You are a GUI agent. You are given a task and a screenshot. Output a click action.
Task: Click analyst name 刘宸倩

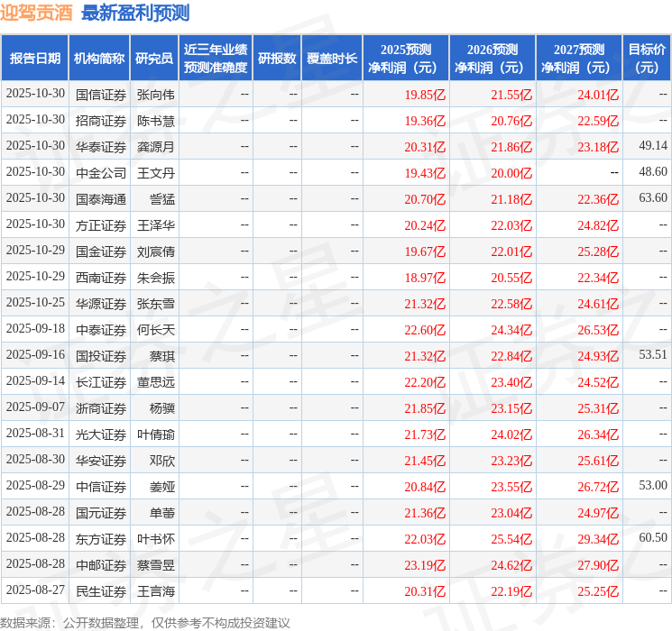(x=156, y=251)
